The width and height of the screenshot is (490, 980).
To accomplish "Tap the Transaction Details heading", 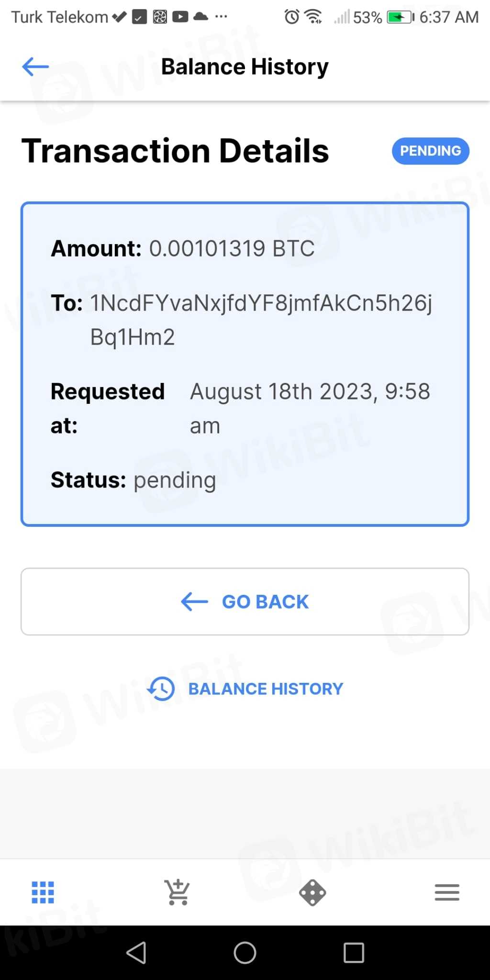I will pyautogui.click(x=175, y=151).
